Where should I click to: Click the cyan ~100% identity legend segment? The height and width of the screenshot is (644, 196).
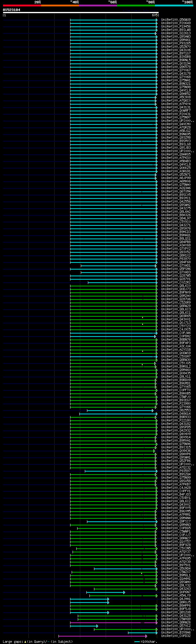click(174, 6)
